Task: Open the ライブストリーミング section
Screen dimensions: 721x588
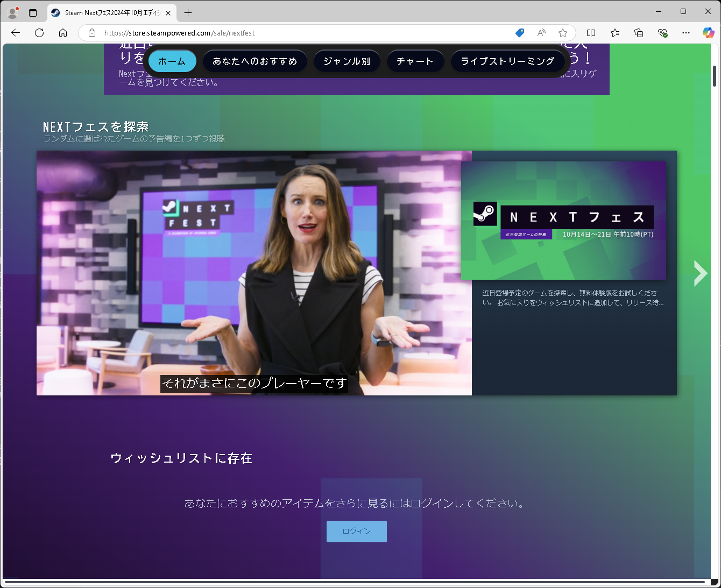Action: pos(508,61)
